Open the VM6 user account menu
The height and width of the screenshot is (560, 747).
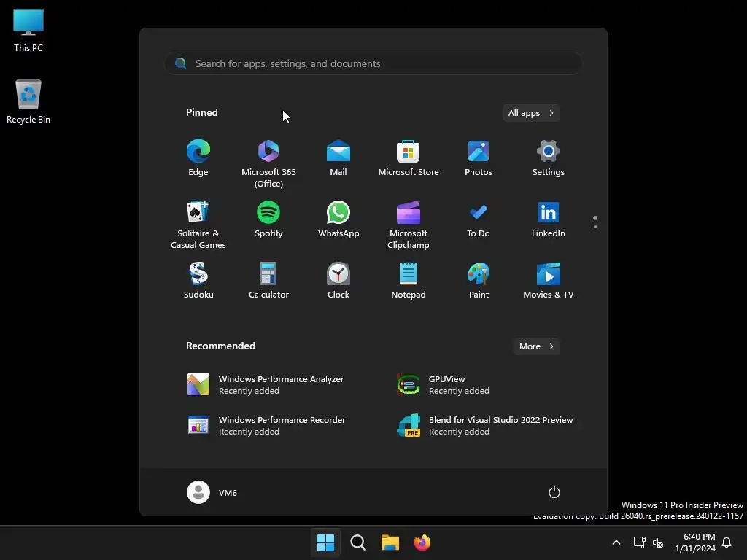coord(212,492)
